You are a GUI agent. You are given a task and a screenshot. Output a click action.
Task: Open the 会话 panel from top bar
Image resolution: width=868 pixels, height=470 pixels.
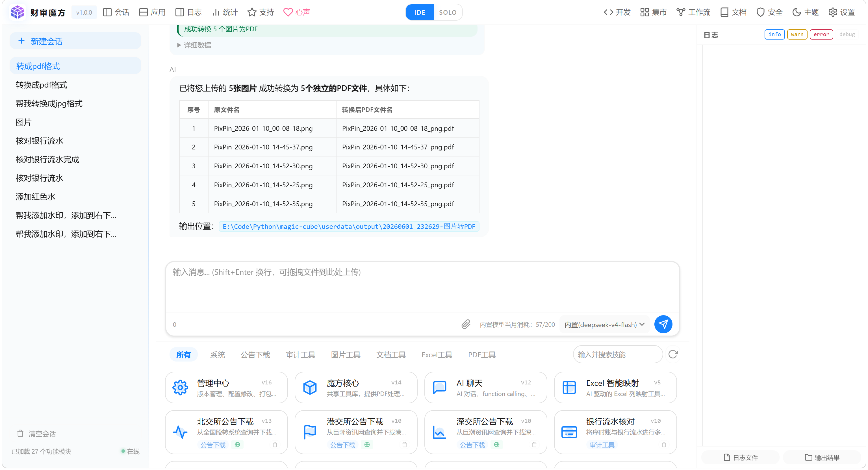116,12
